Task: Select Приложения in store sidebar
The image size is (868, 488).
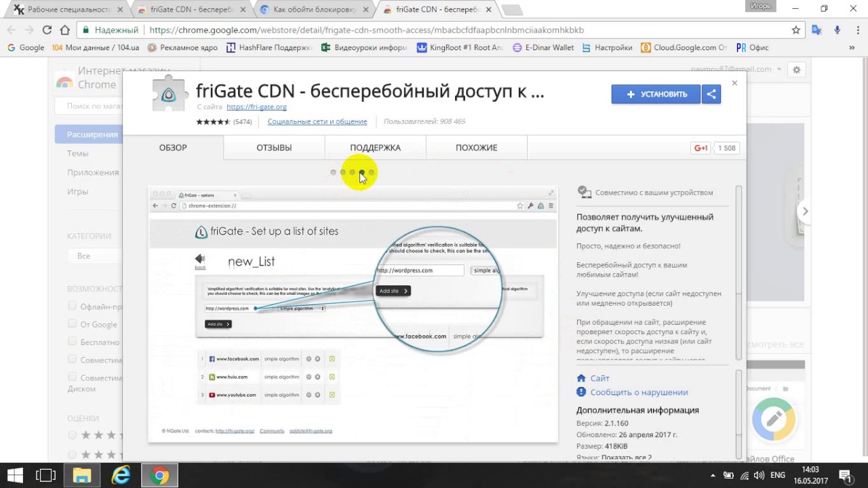Action: coord(93,172)
